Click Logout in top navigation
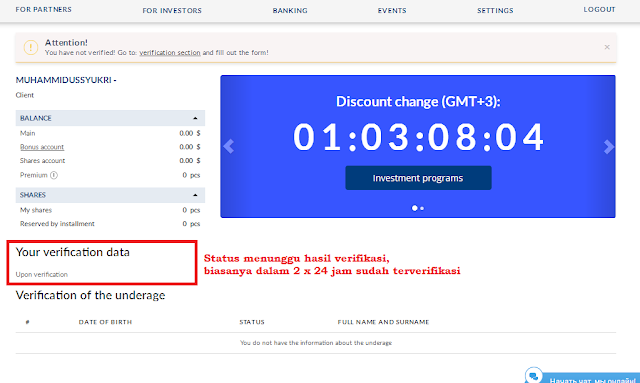Viewport: 640px width, 383px height. 599,9
